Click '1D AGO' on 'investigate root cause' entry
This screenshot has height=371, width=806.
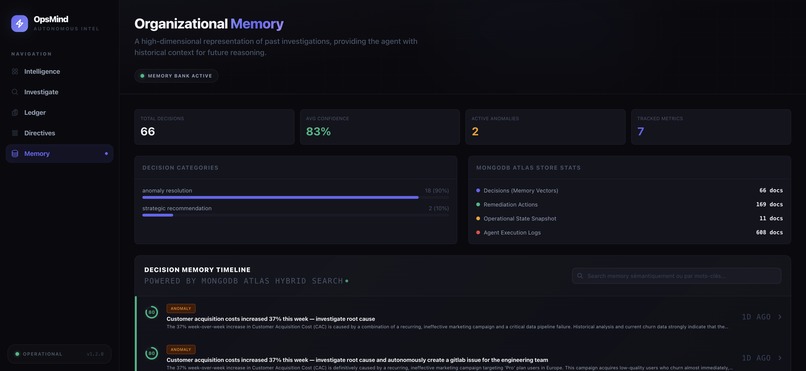[756, 317]
